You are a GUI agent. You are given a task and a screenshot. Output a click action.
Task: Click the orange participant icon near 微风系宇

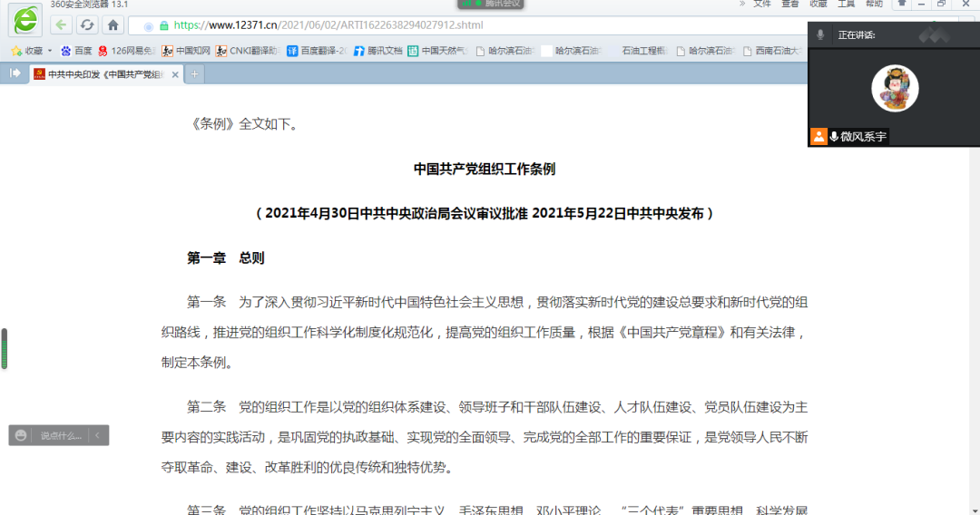click(818, 137)
